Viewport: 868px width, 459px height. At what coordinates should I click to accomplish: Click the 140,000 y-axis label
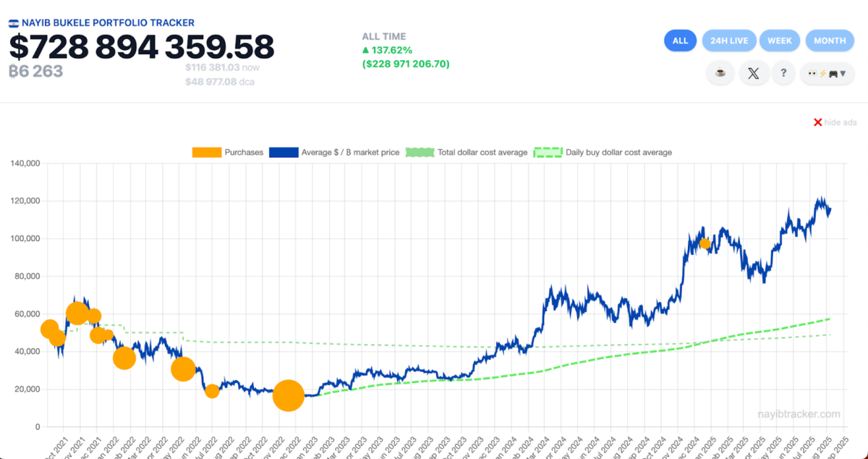(x=25, y=164)
